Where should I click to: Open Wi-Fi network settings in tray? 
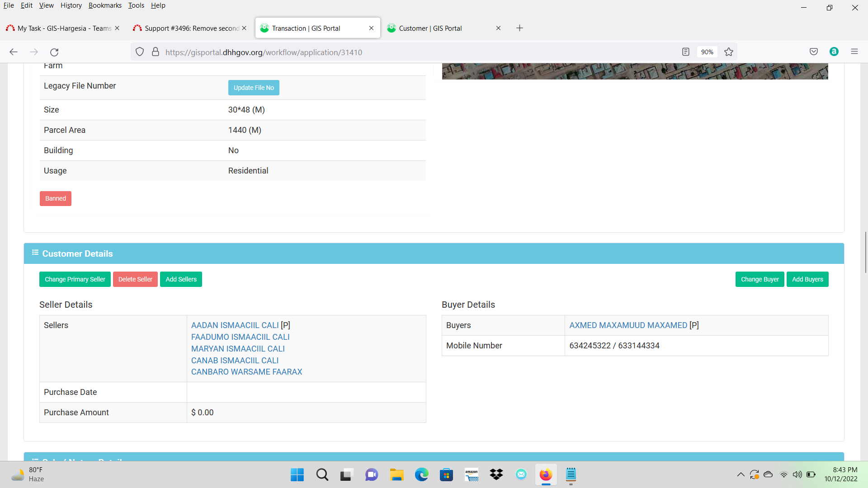click(784, 474)
